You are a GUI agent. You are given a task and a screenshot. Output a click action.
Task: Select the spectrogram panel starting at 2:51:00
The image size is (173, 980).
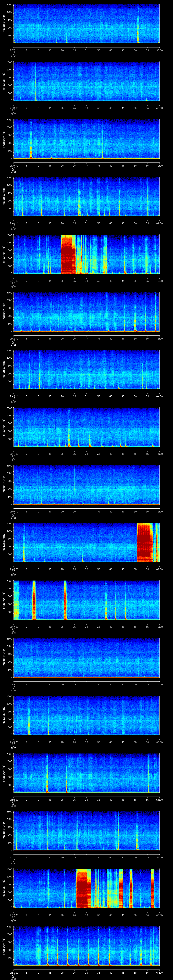pos(87,831)
